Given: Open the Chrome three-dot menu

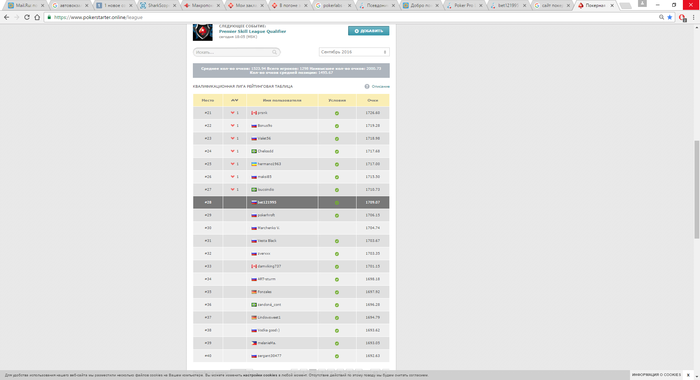Looking at the screenshot, I should coord(693,17).
